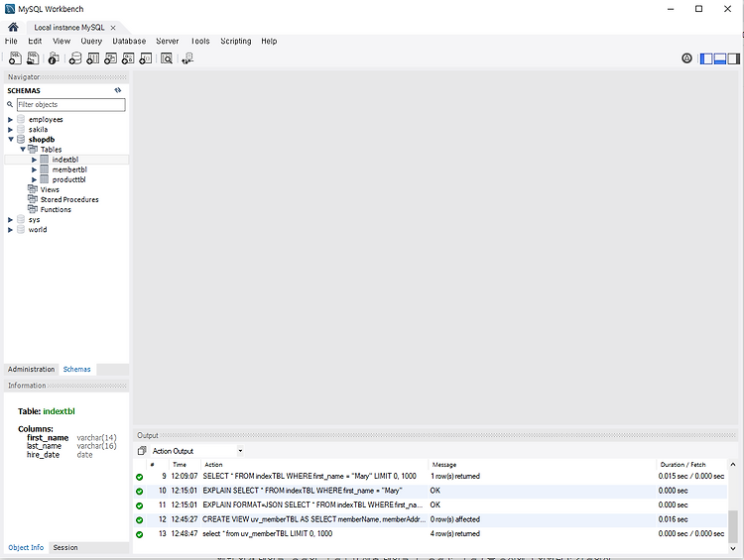Select the Local instance MySQL tab
This screenshot has height=560, width=744.
69,28
